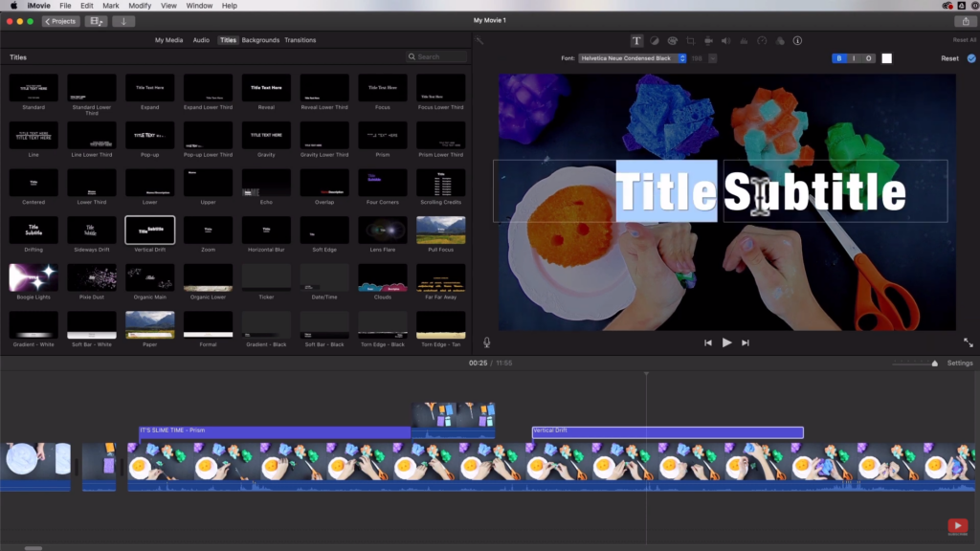Open the Speed adjustment tool

tap(762, 40)
